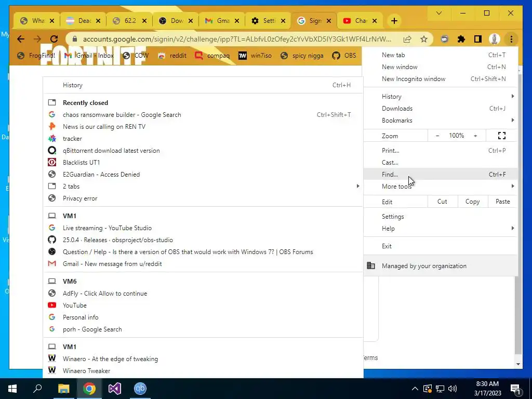Open the compaq bookmark
532x399 pixels.
point(212,56)
